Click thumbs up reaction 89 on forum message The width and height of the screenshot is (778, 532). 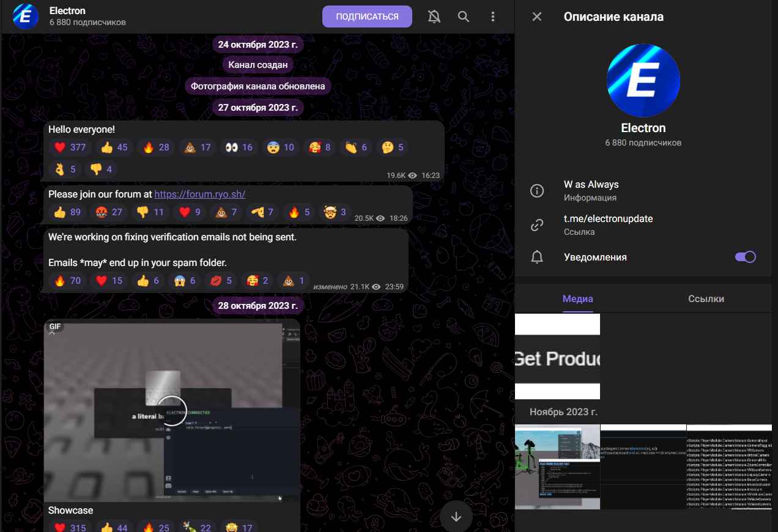67,212
